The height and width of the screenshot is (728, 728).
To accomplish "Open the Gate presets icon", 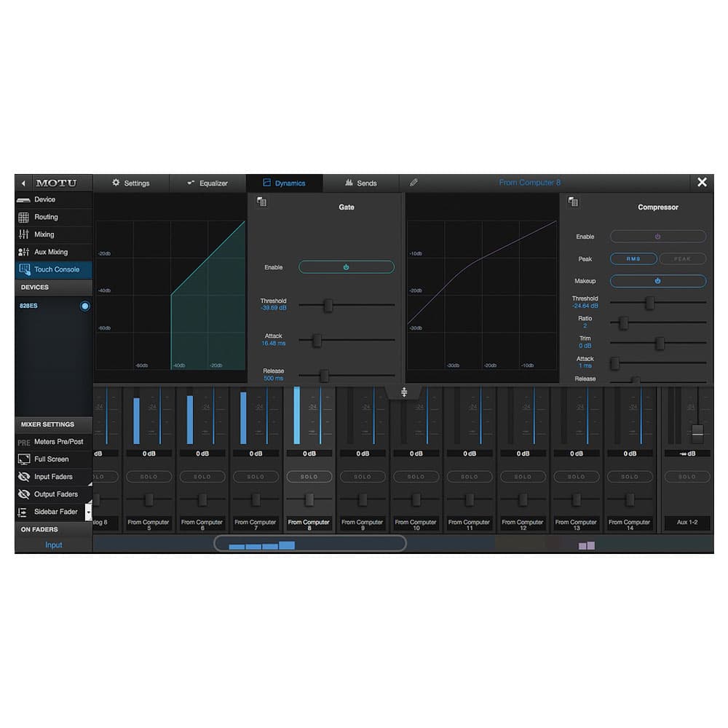I will (x=262, y=202).
